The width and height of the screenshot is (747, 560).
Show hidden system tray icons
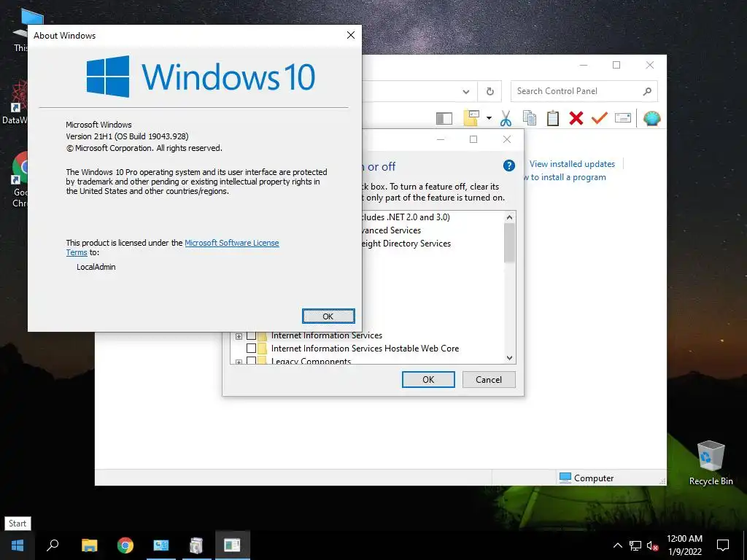tap(617, 545)
